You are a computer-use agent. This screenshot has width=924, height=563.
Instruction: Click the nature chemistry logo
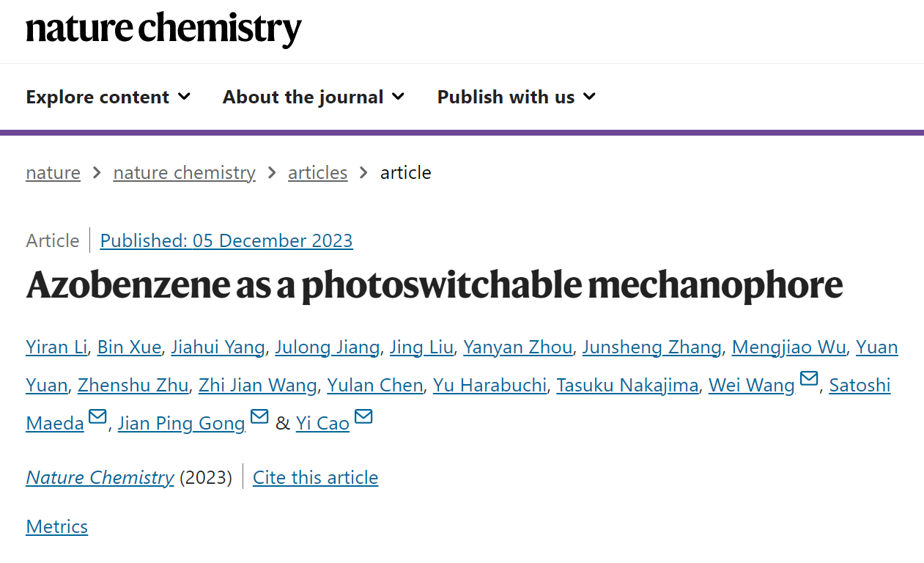tap(163, 29)
